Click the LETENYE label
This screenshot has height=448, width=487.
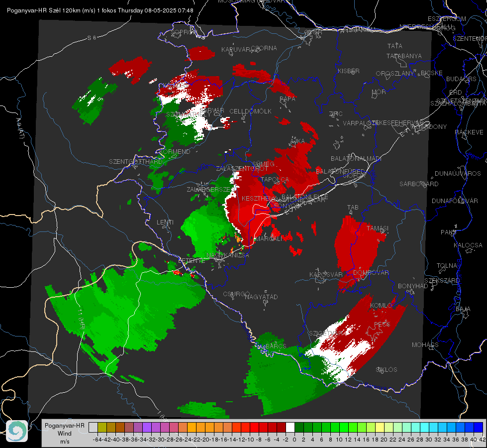[192, 260]
